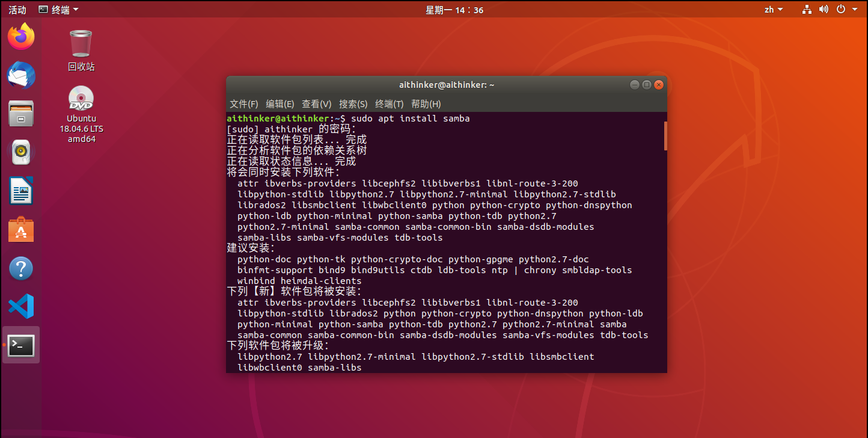Image resolution: width=868 pixels, height=438 pixels.
Task: Click the terminal vertical scrollbar handle
Action: [665, 136]
